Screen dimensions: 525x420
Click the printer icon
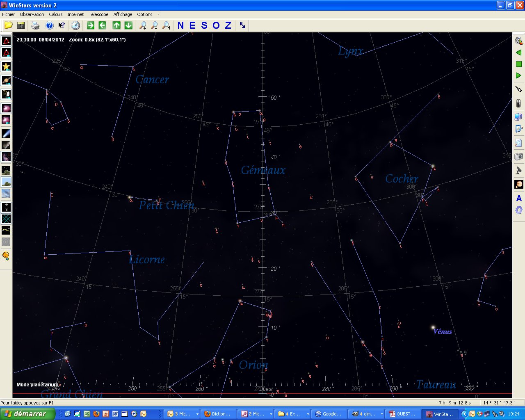click(x=35, y=25)
